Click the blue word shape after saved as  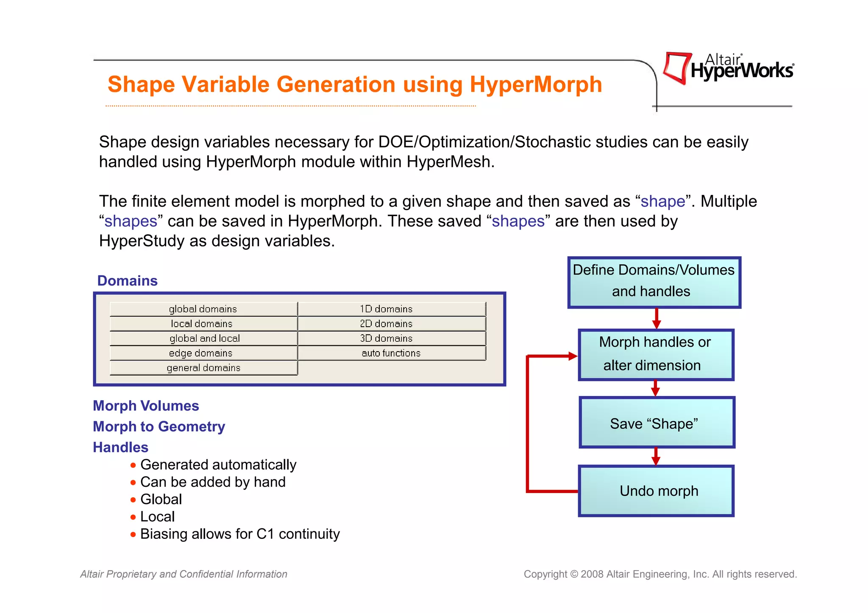coord(662,201)
